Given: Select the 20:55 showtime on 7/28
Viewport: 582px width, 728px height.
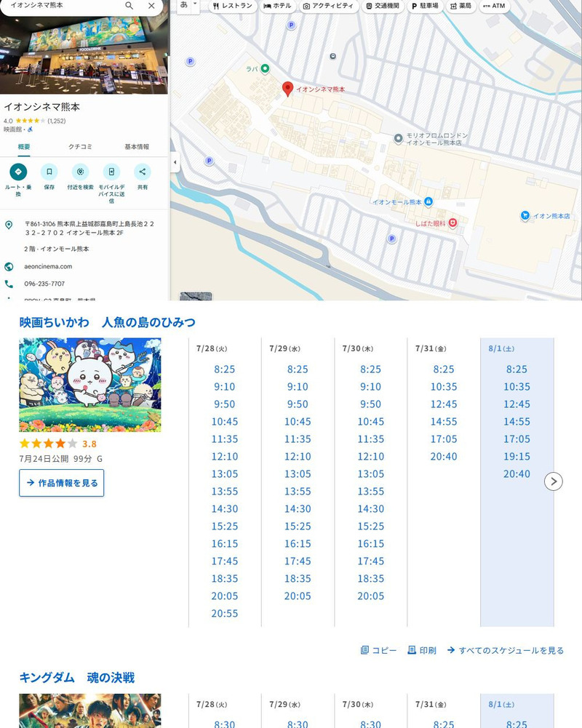Looking at the screenshot, I should pos(225,613).
